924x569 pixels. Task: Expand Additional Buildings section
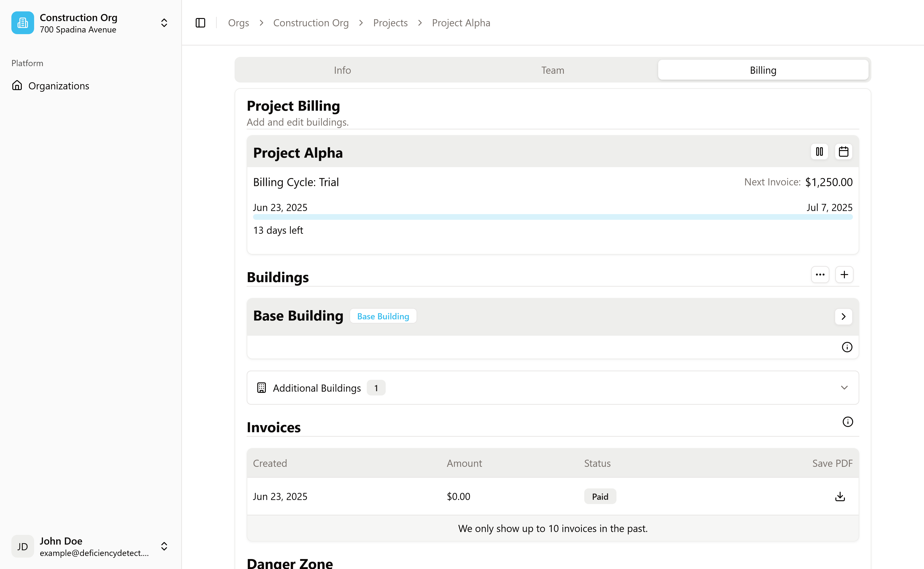coord(553,388)
